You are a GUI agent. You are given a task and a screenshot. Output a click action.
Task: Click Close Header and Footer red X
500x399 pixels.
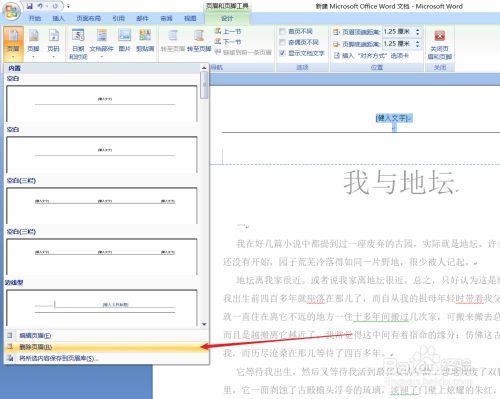440,35
